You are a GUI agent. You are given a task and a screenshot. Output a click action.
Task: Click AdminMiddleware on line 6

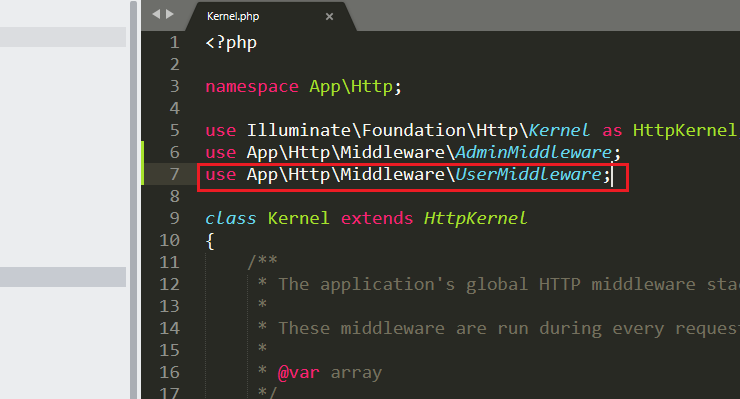coord(533,153)
